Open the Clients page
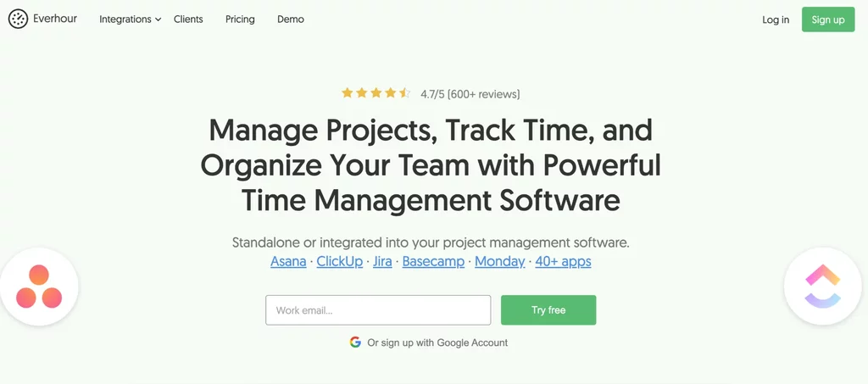868x384 pixels. (x=188, y=19)
